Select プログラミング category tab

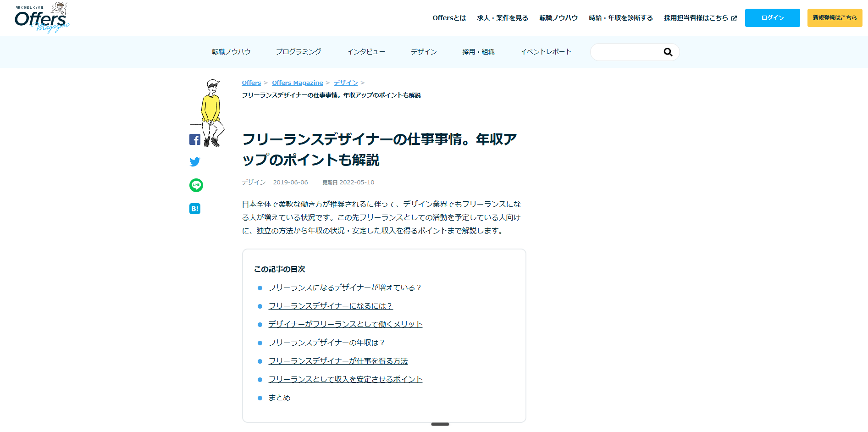299,52
